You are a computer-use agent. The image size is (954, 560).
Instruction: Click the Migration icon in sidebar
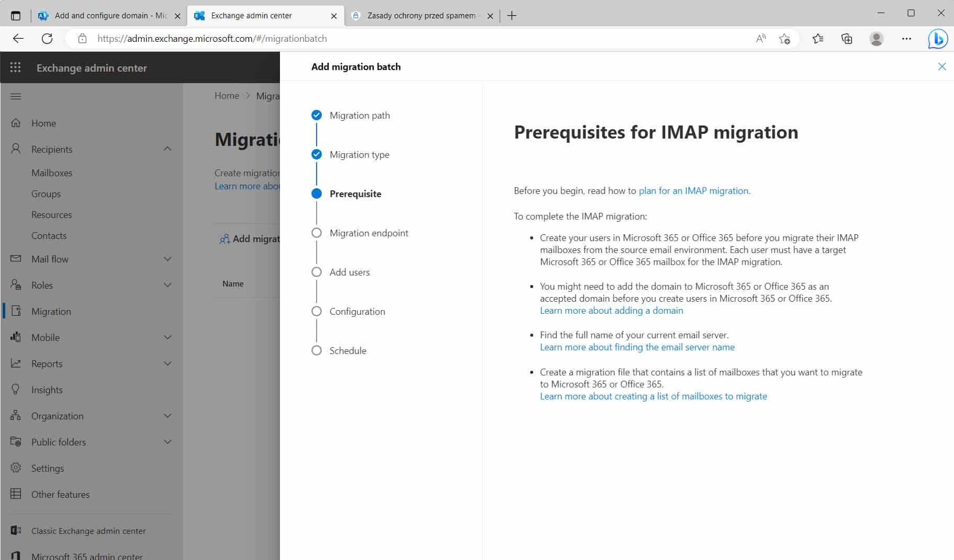(16, 311)
